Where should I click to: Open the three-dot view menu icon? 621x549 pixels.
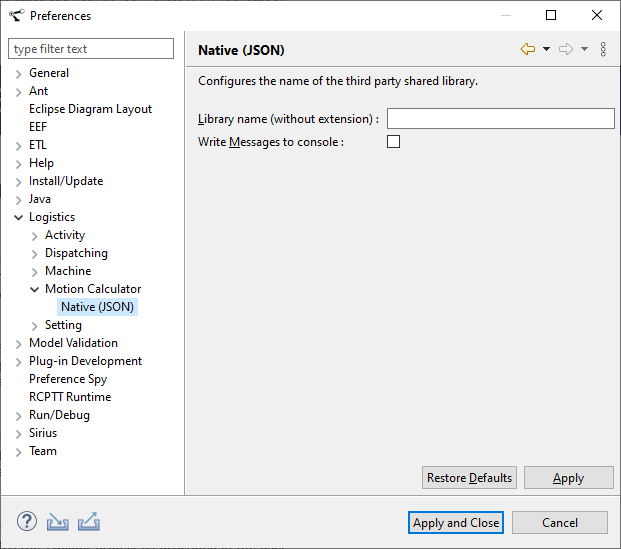[603, 49]
